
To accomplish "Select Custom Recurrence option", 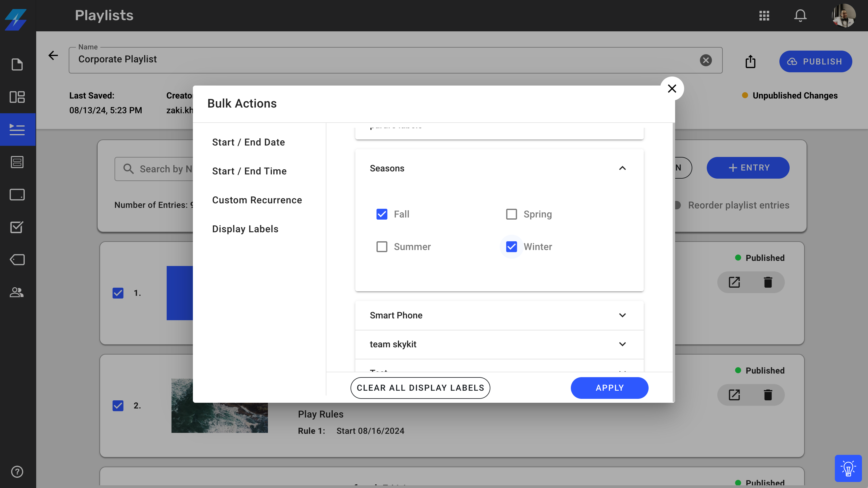I will tap(257, 200).
